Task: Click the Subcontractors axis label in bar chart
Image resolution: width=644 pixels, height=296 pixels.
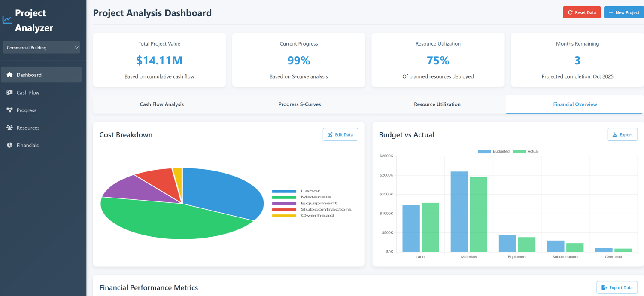Action: click(565, 257)
